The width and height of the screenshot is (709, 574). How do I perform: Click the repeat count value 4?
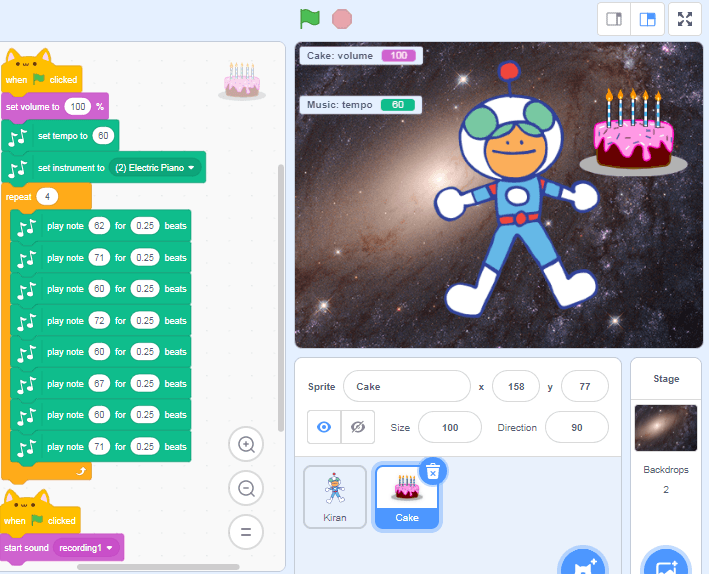[x=47, y=197]
